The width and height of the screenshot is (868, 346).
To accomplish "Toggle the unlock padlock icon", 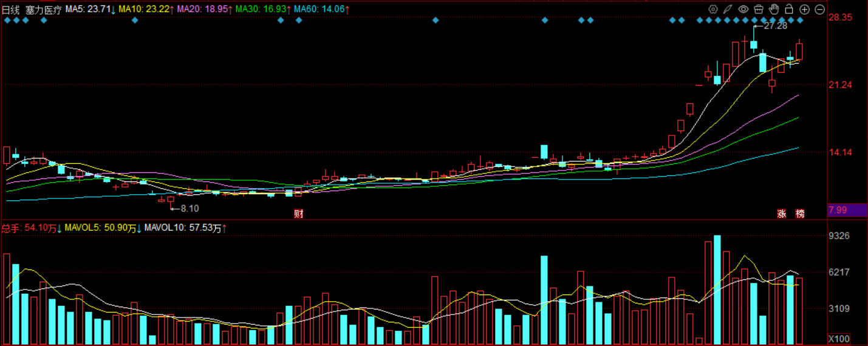I will tap(788, 9).
